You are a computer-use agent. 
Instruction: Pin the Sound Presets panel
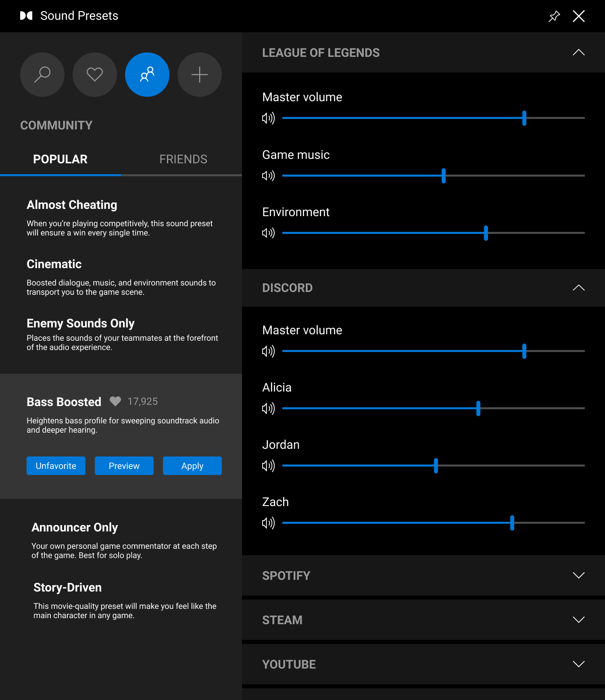pyautogui.click(x=555, y=16)
